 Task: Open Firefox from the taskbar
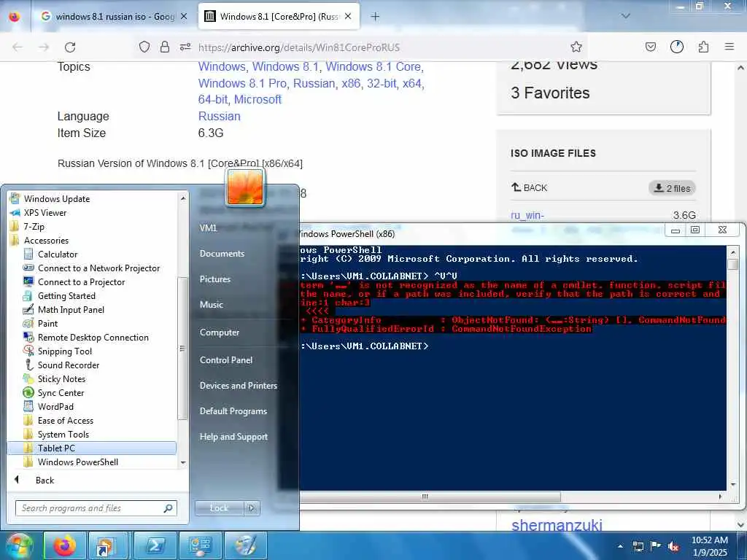65,545
